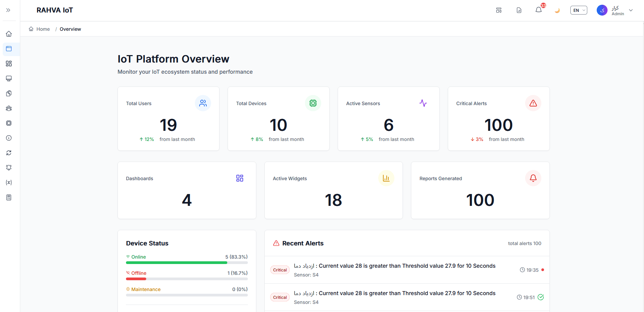Image resolution: width=644 pixels, height=312 pixels.
Task: Open the monitor icon in sidebar
Action: [9, 78]
